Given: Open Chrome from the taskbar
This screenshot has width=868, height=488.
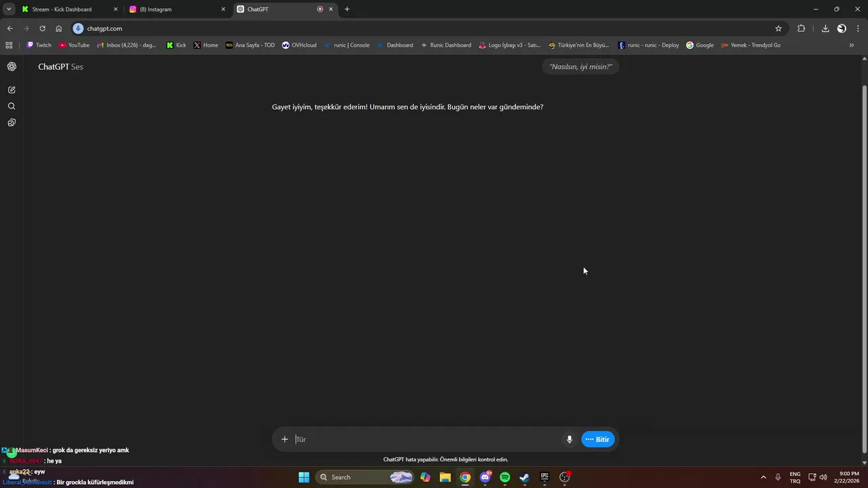Looking at the screenshot, I should (x=465, y=477).
